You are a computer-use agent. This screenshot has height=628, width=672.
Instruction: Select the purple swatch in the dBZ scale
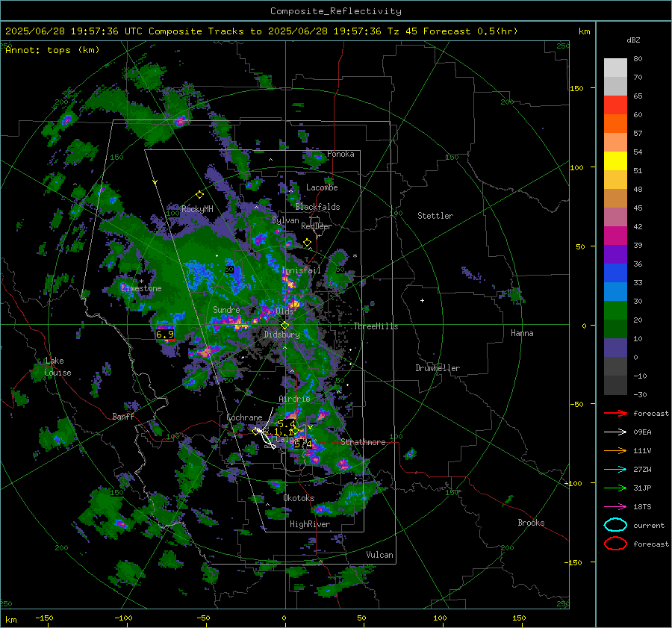pyautogui.click(x=615, y=254)
